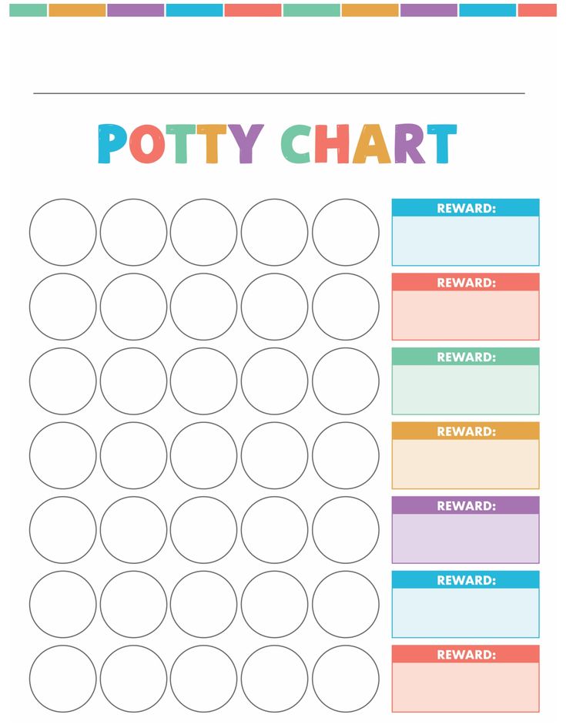The image size is (566, 728).
Task: Click the purple REWARD header label
Action: (x=466, y=505)
